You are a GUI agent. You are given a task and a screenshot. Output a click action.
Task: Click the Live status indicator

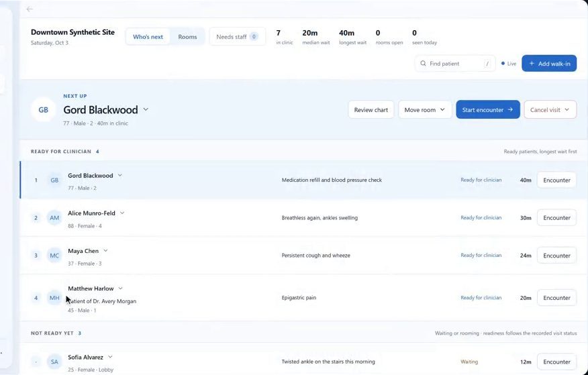coord(509,64)
